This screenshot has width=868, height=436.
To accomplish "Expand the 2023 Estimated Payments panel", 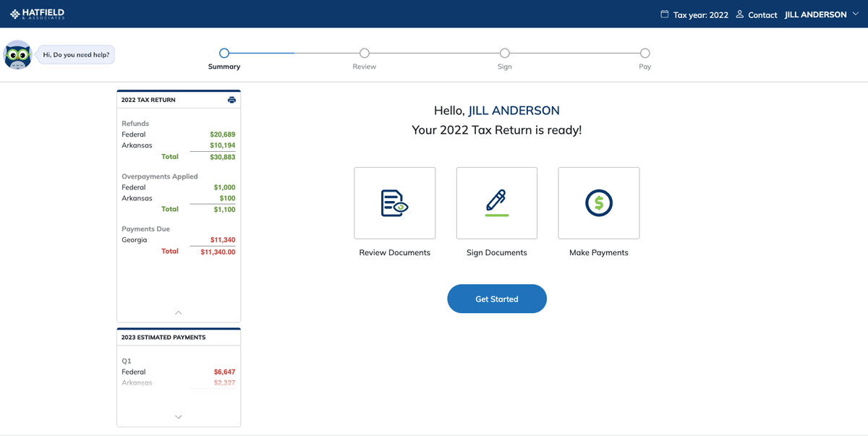I will (x=178, y=416).
